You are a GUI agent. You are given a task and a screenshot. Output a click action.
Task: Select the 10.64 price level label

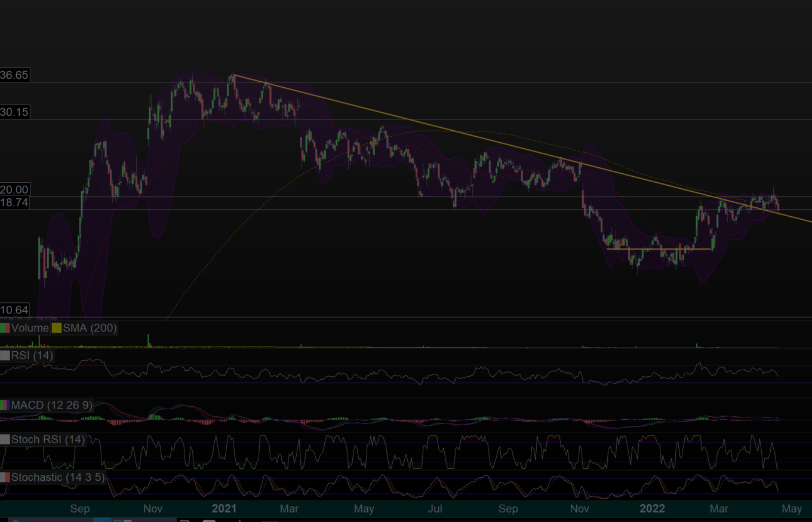(x=14, y=310)
